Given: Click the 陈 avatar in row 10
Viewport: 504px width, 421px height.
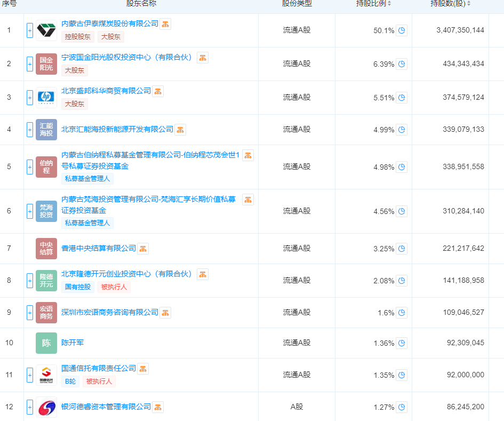Looking at the screenshot, I should click(x=46, y=343).
